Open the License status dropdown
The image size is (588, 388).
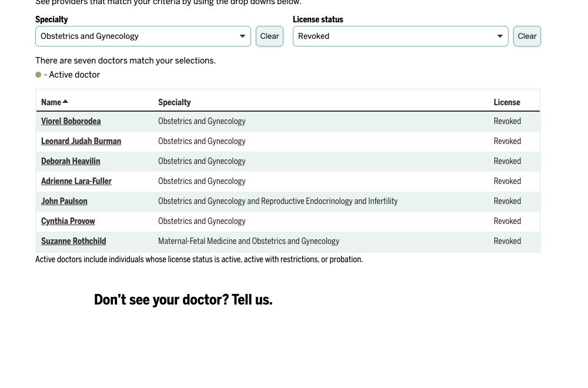coord(400,36)
